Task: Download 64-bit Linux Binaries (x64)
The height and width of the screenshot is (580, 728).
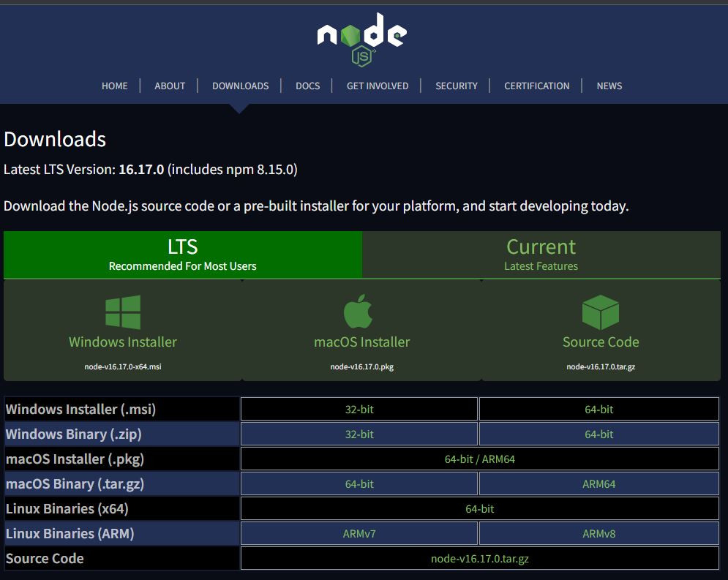Action: (480, 508)
